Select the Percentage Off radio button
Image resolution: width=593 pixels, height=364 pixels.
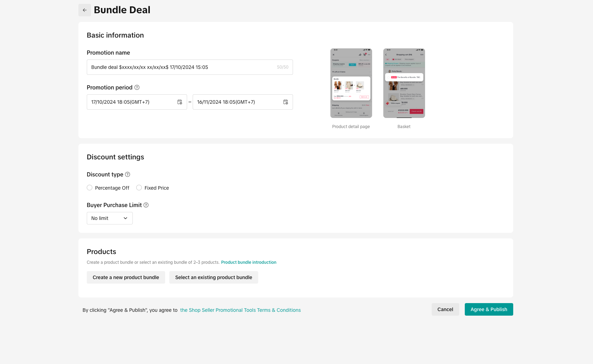[x=90, y=188]
